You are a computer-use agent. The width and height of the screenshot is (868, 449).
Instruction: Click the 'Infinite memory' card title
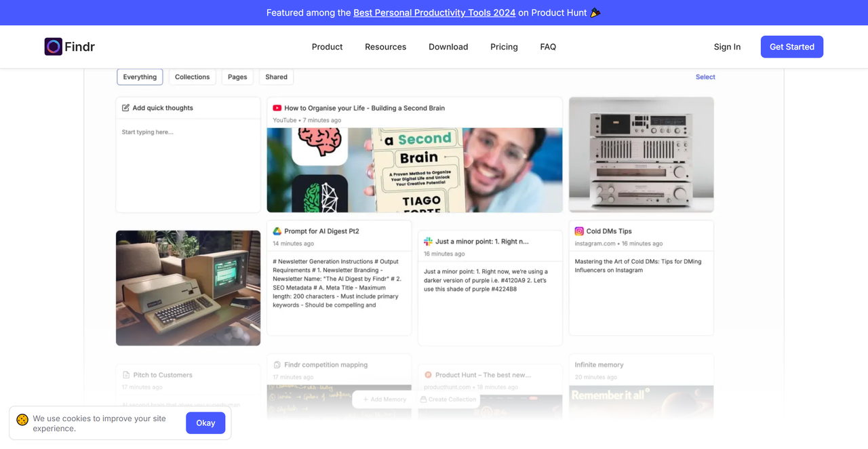click(x=599, y=365)
